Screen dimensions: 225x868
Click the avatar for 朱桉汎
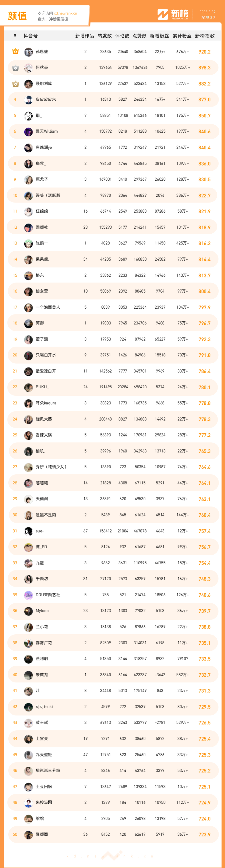click(28, 802)
